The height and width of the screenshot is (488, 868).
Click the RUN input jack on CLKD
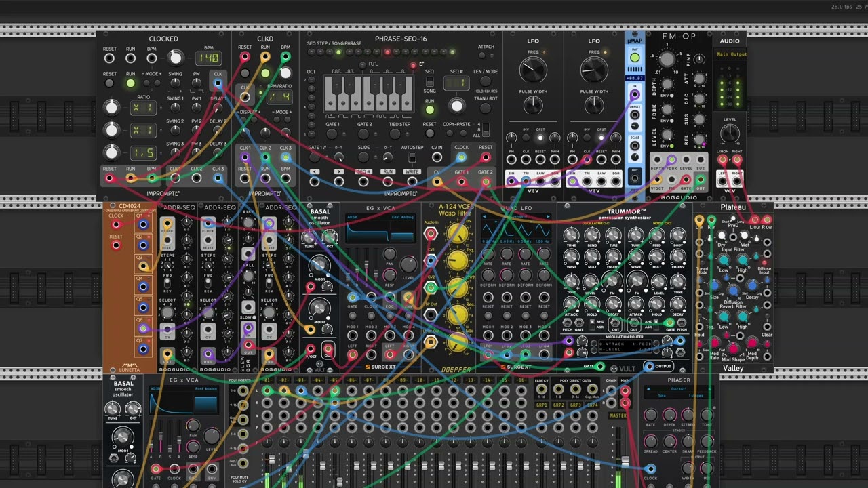coord(265,58)
